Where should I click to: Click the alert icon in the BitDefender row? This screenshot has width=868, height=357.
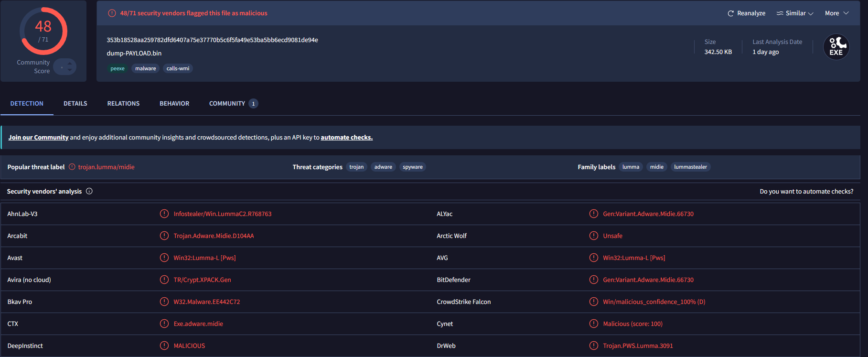(x=594, y=280)
